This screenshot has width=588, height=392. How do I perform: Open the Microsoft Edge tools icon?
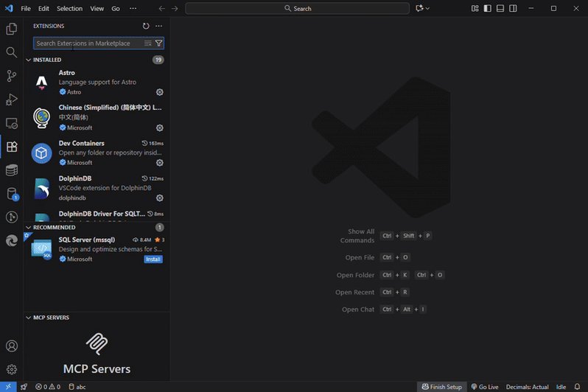coord(12,240)
